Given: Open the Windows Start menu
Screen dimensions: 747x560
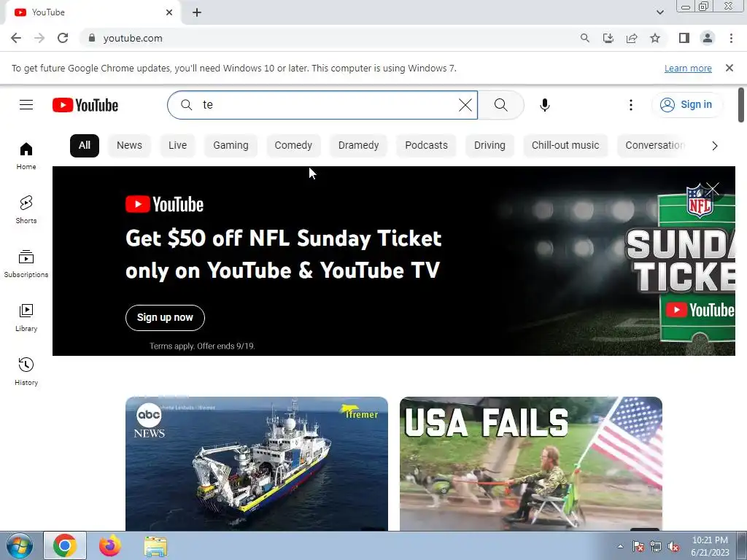Looking at the screenshot, I should (20, 545).
